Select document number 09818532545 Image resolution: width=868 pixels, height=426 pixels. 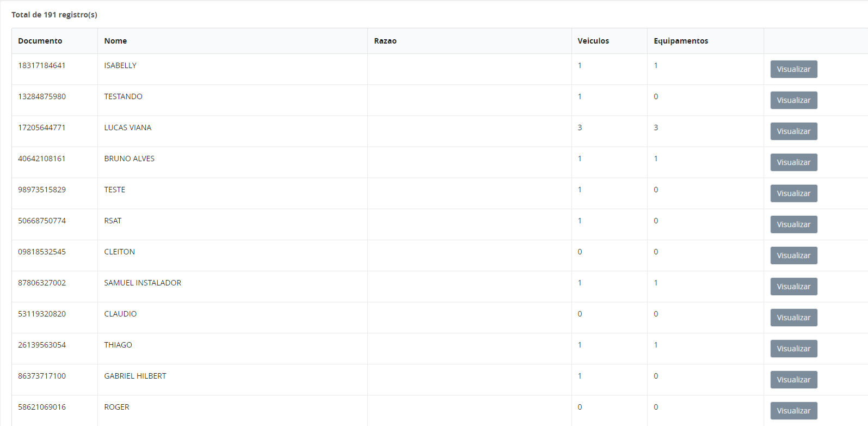42,252
